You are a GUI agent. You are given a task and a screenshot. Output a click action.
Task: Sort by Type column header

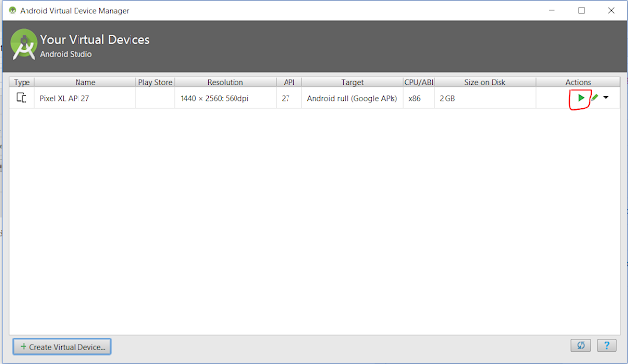[22, 82]
